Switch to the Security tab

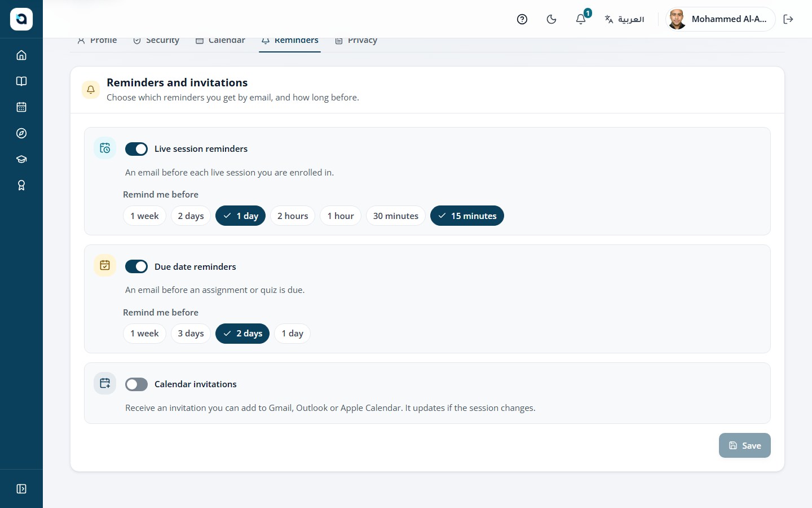coord(156,41)
